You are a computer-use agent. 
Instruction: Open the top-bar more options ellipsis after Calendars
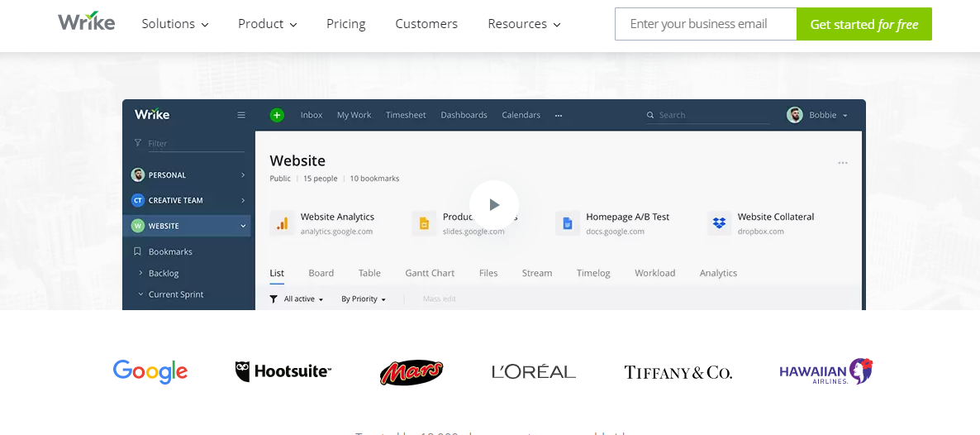click(x=558, y=115)
